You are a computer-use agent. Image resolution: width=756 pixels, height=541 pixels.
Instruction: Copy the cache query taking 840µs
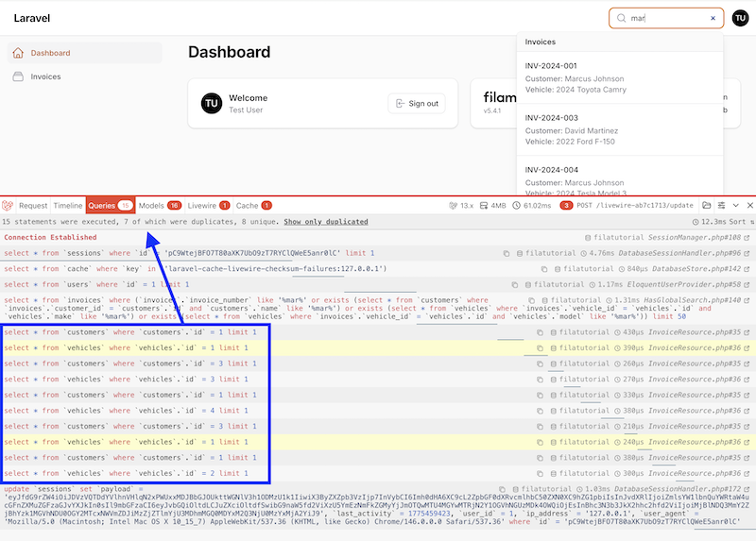pos(544,269)
